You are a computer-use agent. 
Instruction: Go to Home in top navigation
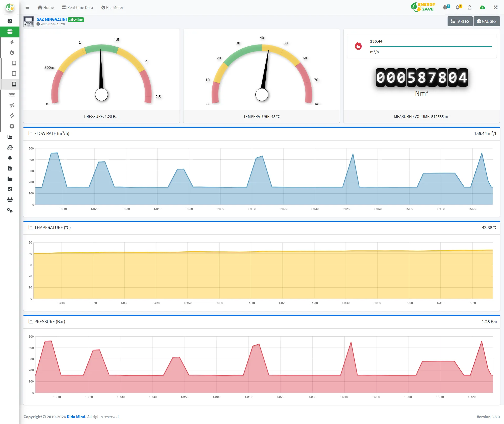click(46, 7)
